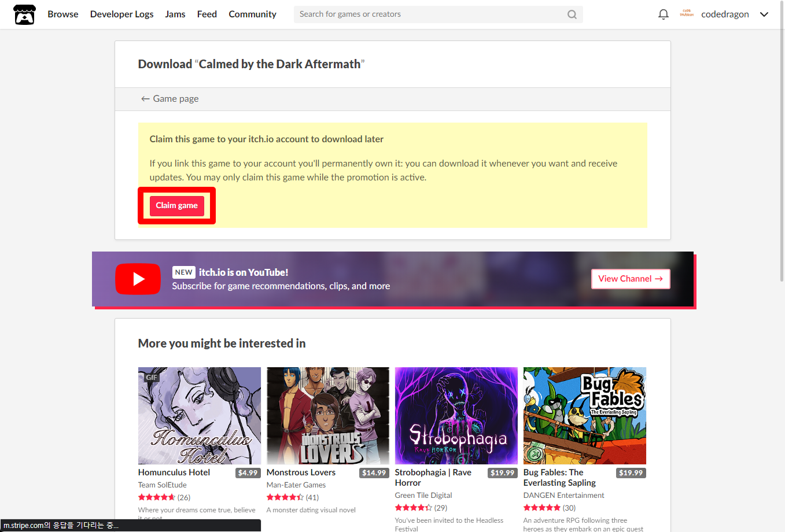Open the Browse menu
The image size is (785, 532).
point(63,14)
